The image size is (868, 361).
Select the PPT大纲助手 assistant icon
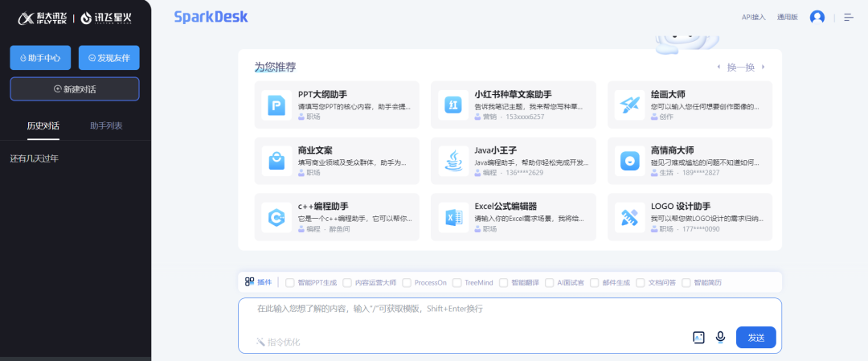(276, 105)
